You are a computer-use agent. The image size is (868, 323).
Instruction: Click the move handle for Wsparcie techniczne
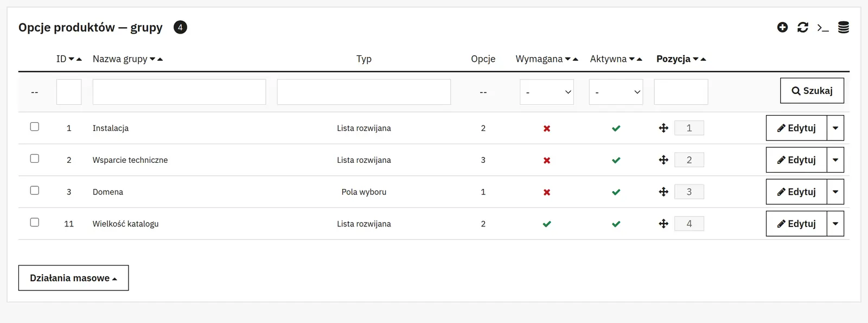coord(663,160)
